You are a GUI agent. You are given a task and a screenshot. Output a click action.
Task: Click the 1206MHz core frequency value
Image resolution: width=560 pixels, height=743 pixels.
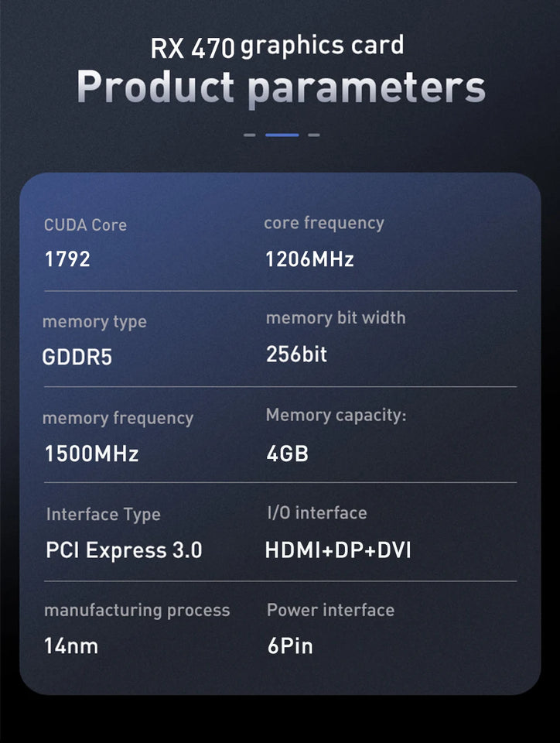[309, 259]
